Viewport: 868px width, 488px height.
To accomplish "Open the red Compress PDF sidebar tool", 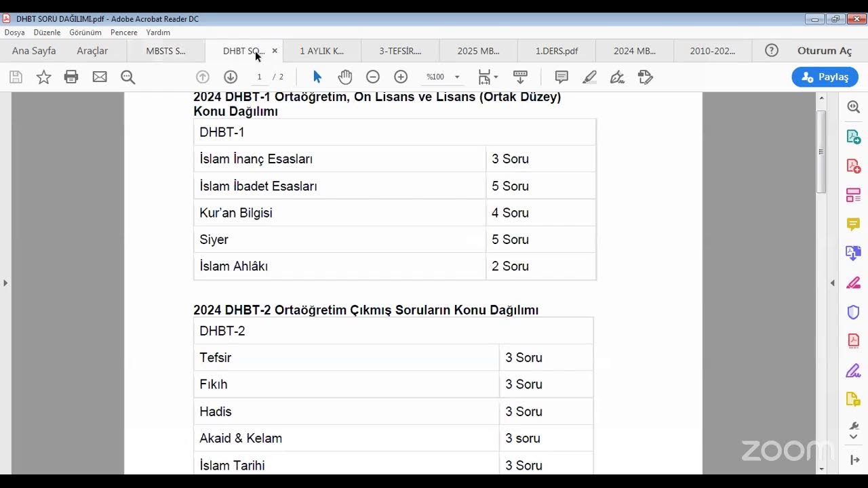I will click(854, 341).
